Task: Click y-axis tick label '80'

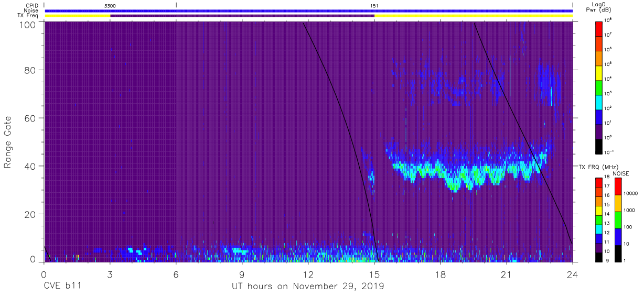Action: [29, 71]
